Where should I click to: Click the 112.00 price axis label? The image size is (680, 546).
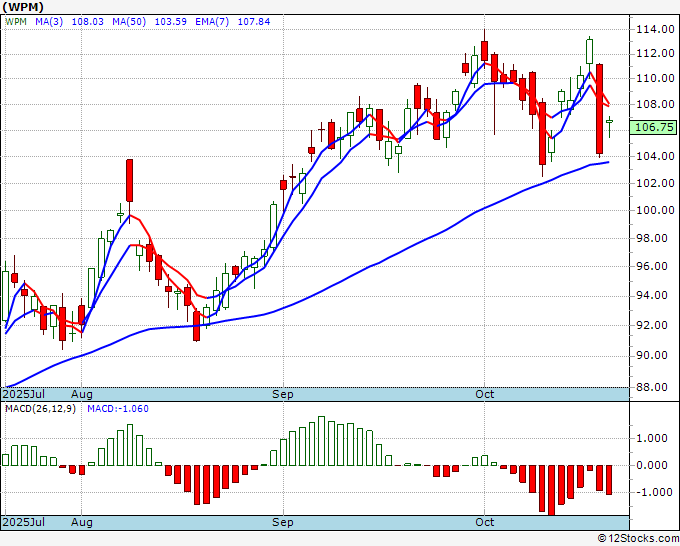click(655, 53)
